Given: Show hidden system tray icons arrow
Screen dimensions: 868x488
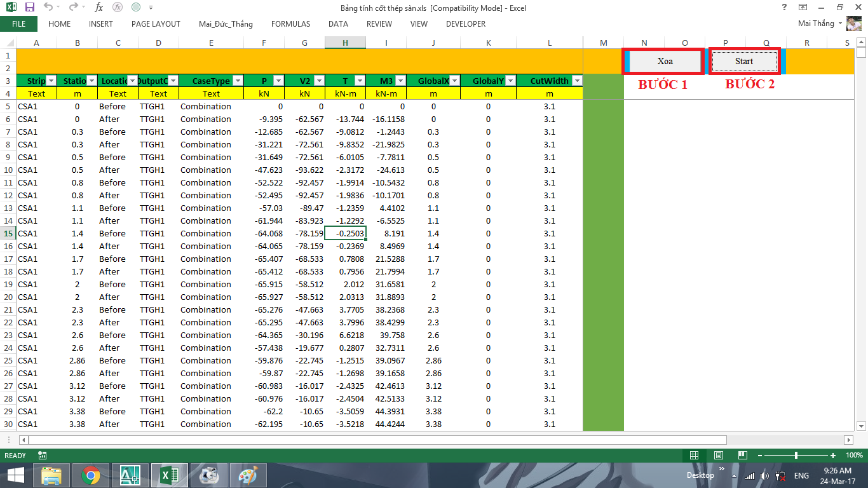Looking at the screenshot, I should click(734, 476).
